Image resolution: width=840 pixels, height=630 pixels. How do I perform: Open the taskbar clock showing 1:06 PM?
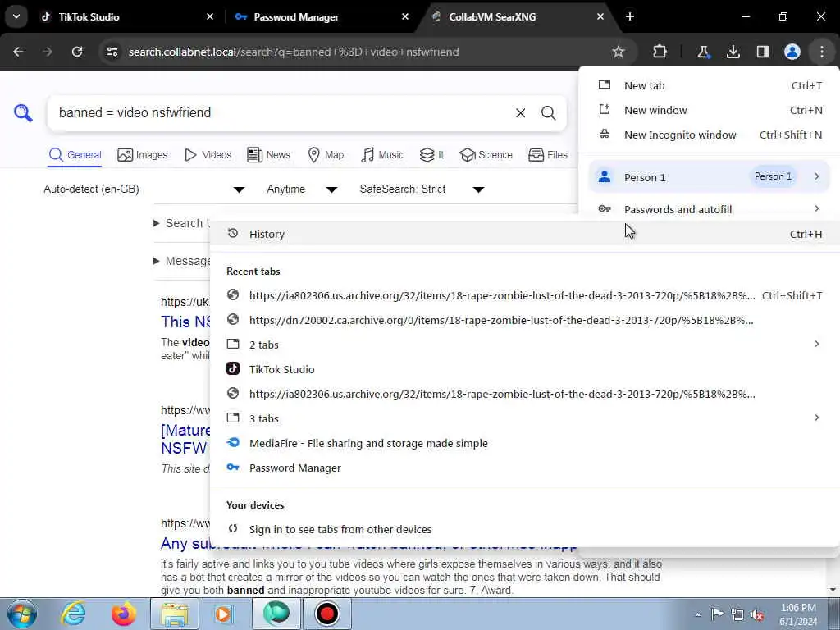798,614
